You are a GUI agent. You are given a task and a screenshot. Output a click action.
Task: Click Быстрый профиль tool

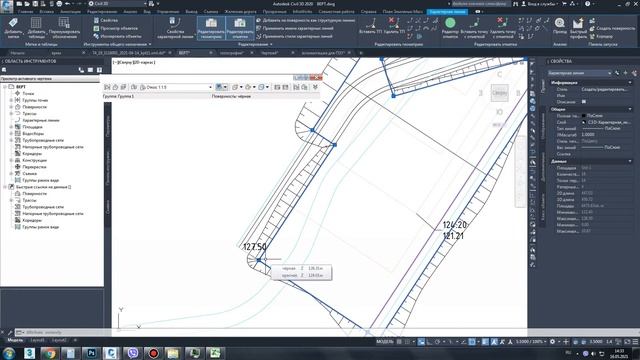point(578,28)
